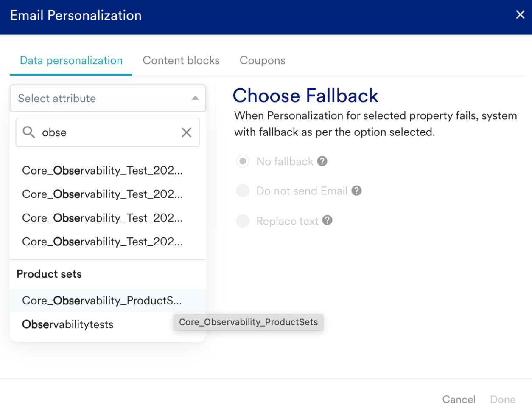
Task: Close the Email Personalization dialog
Action: [x=520, y=15]
